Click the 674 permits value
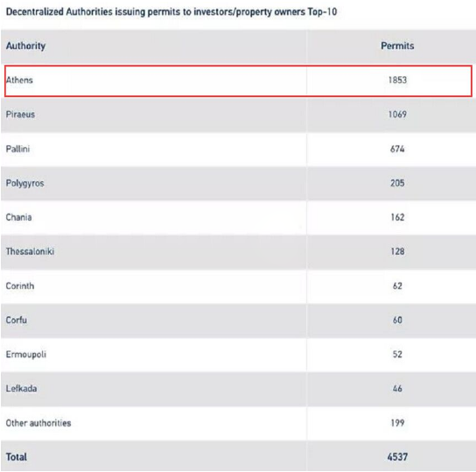This screenshot has height=472, width=476. (397, 149)
